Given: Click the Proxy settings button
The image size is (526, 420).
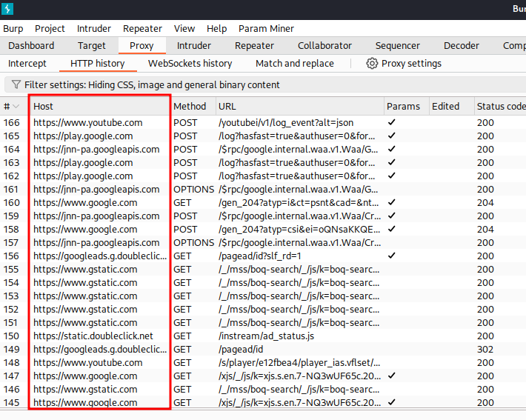Looking at the screenshot, I should [404, 64].
